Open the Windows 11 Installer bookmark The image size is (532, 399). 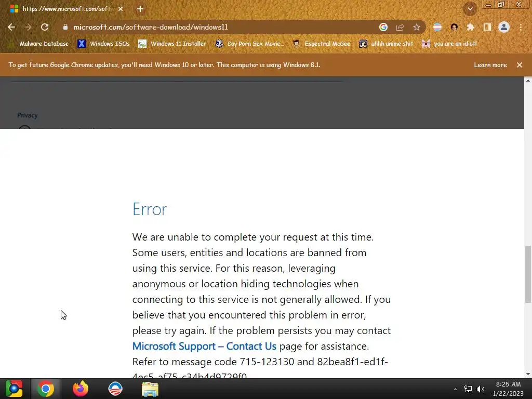tap(172, 44)
